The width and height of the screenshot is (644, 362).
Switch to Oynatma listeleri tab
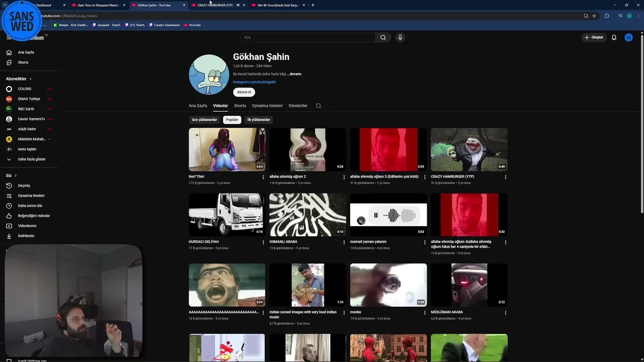(267, 106)
